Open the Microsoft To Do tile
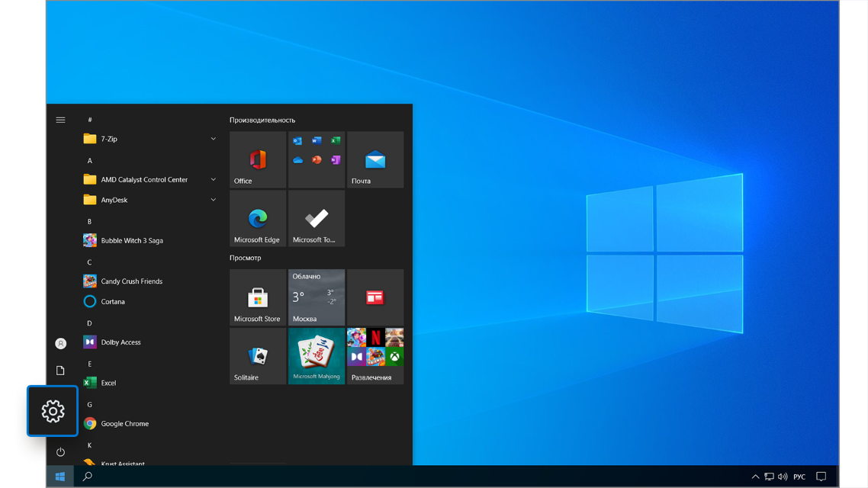868x488 pixels. click(x=317, y=219)
